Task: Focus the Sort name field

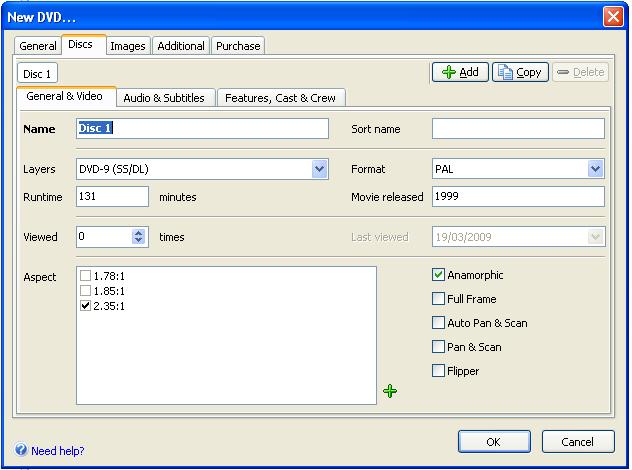Action: [x=518, y=129]
